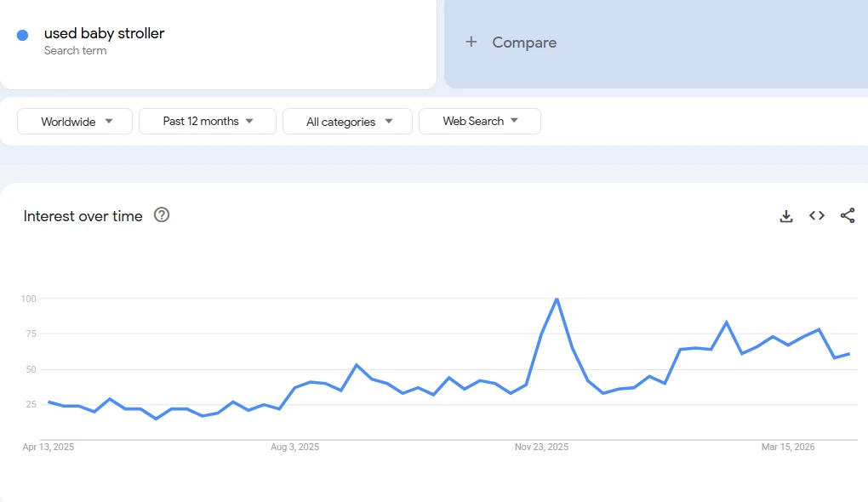Click the Aug 3, 2025 axis label
Screen dimensions: 868x502
tap(294, 447)
